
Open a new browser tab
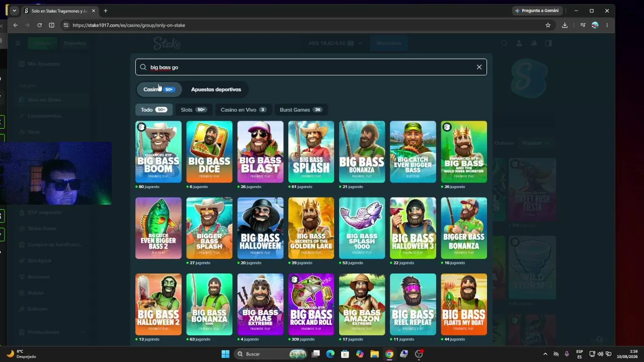pos(105,11)
